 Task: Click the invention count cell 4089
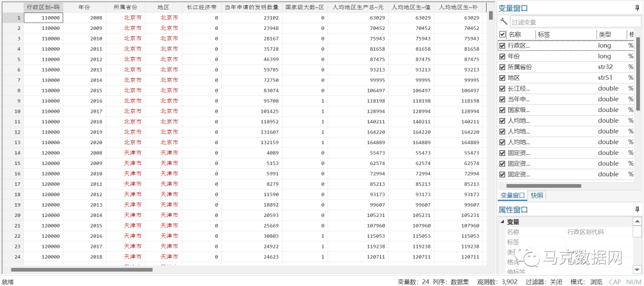tap(252, 153)
